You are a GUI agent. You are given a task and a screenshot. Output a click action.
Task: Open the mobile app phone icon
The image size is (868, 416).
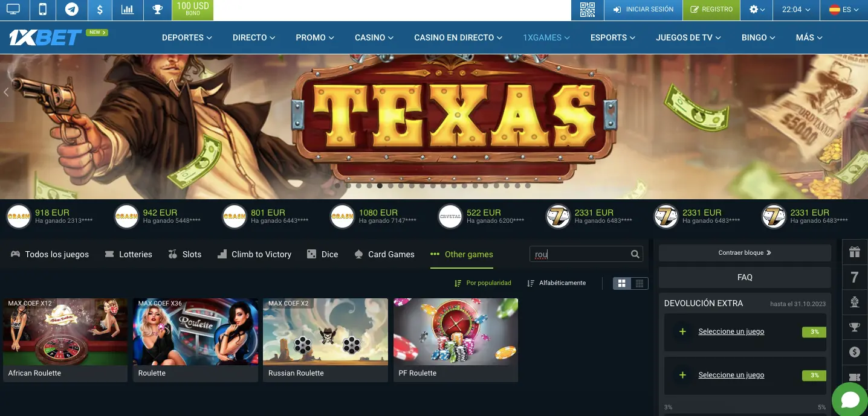(42, 10)
